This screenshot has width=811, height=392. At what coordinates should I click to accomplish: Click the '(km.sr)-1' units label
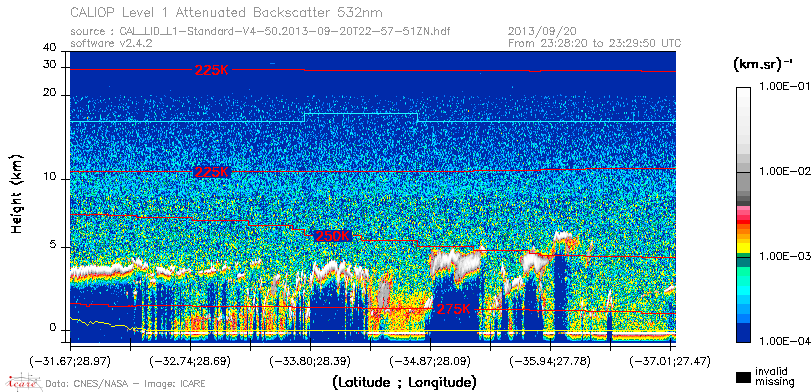tap(763, 65)
